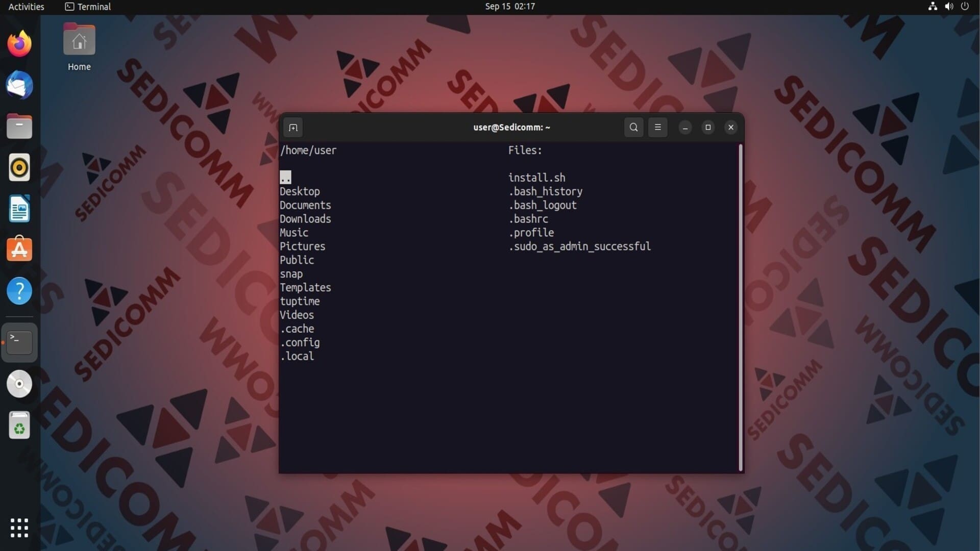The height and width of the screenshot is (551, 980).
Task: Open the Terminal app menu in top bar
Action: point(88,7)
